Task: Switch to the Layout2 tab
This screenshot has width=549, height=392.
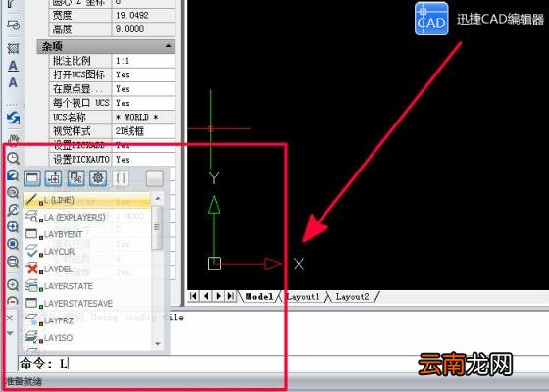Action: [x=352, y=296]
